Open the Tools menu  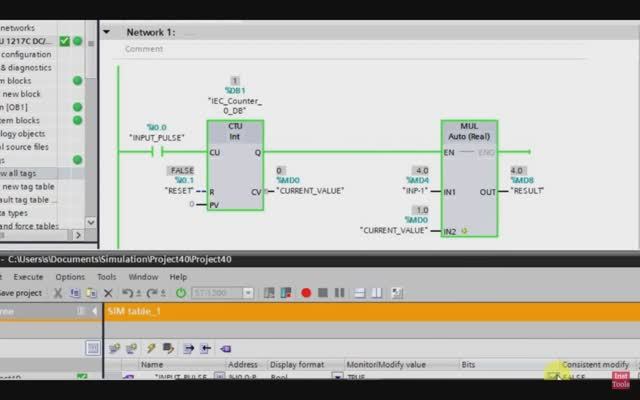(x=107, y=277)
